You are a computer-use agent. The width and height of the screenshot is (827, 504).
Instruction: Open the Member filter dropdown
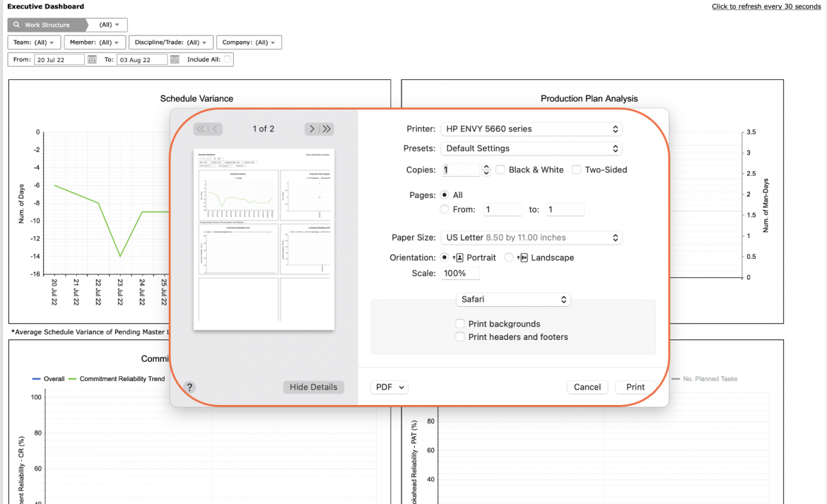point(95,42)
